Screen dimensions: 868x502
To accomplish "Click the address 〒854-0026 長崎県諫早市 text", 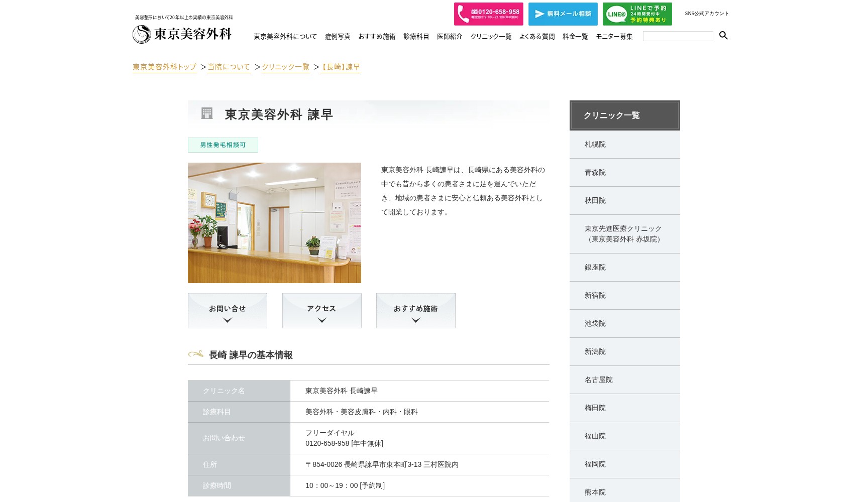I will pyautogui.click(x=382, y=465).
